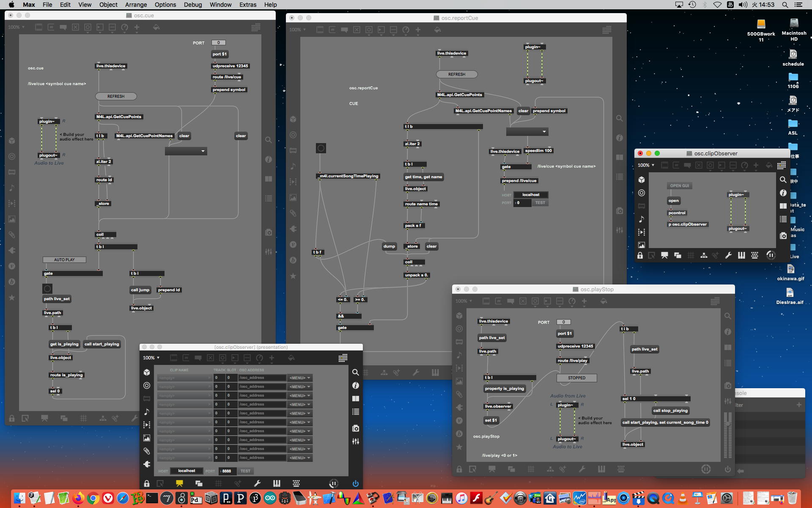Screen dimensions: 812x508
Task: Lock the osc.clipObserver patcher
Action: pyautogui.click(x=640, y=255)
